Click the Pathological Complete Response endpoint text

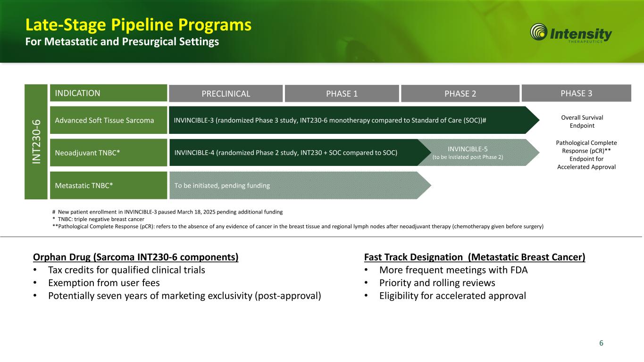pos(586,155)
